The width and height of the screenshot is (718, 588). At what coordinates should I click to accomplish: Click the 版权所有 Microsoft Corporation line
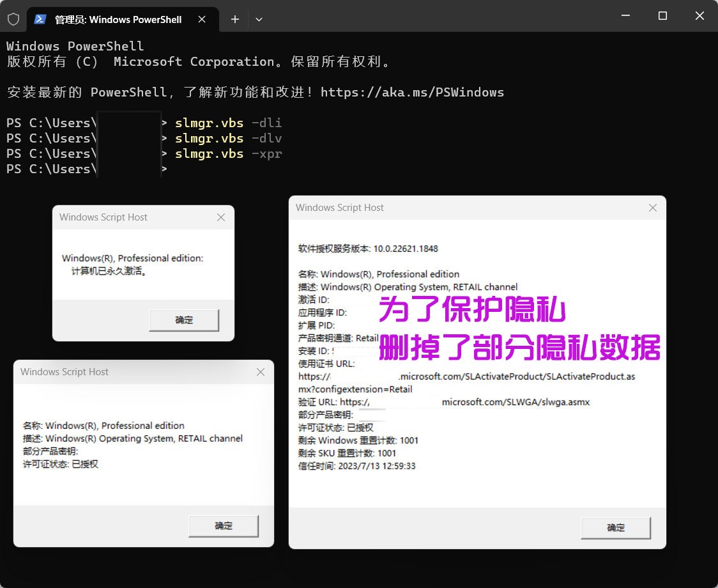pos(198,61)
